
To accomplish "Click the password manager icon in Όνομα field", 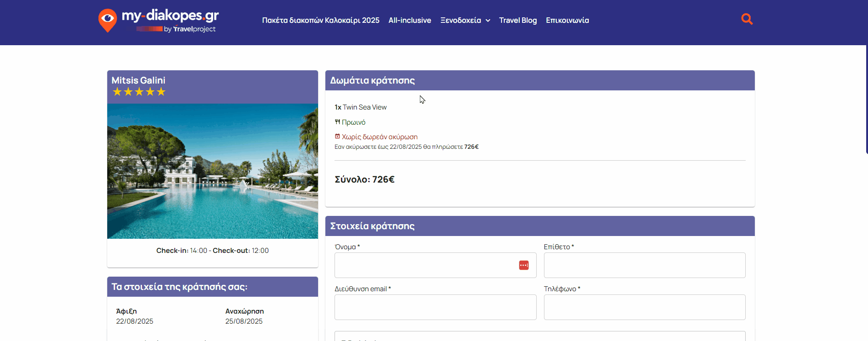I will [x=523, y=265].
